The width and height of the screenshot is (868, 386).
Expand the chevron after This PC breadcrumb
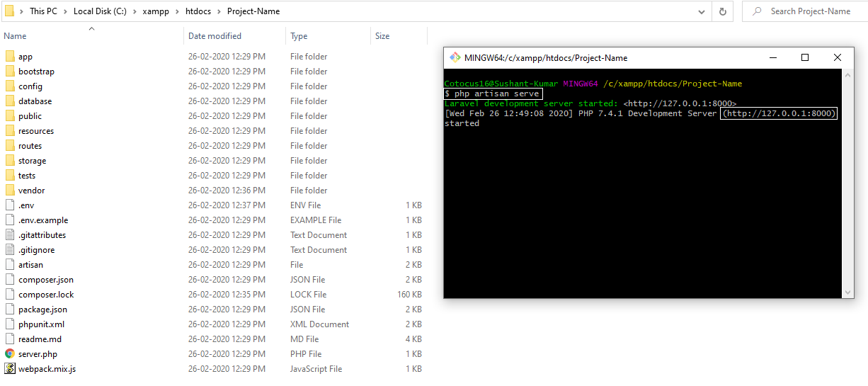66,11
